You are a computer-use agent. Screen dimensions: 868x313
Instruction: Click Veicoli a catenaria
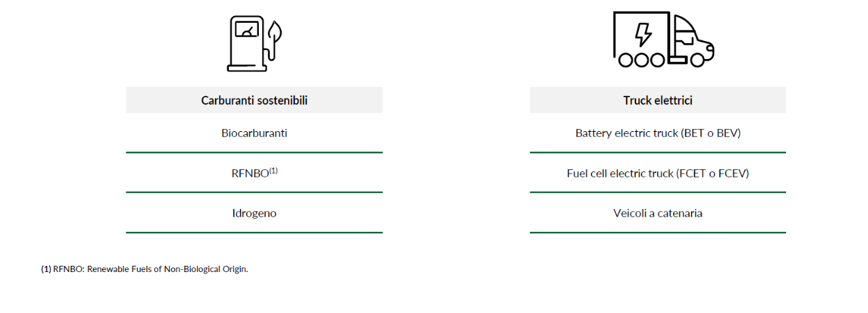(658, 213)
